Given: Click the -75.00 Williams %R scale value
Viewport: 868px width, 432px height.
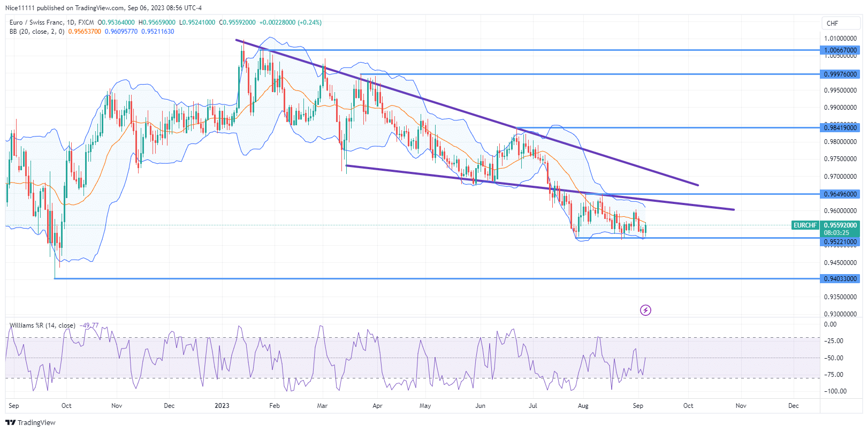Looking at the screenshot, I should click(835, 375).
